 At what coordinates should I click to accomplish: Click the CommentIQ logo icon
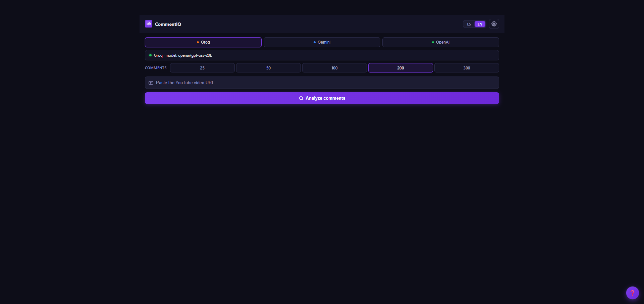pos(149,24)
